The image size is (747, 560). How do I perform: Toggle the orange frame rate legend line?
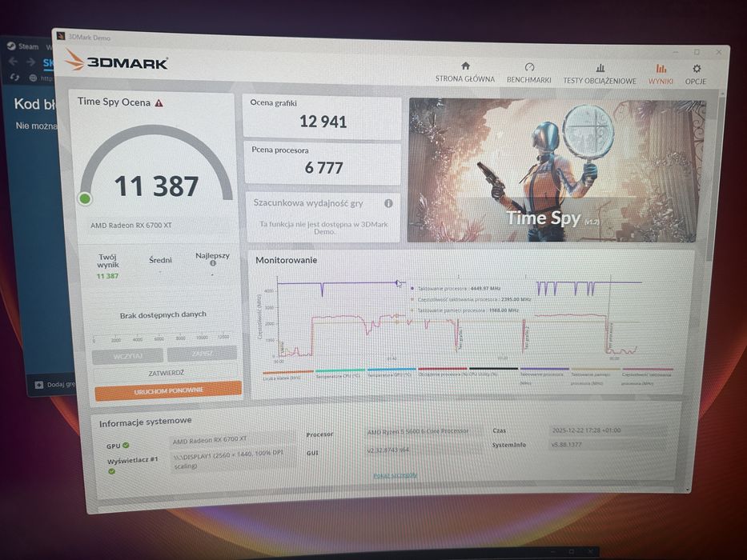coord(287,371)
